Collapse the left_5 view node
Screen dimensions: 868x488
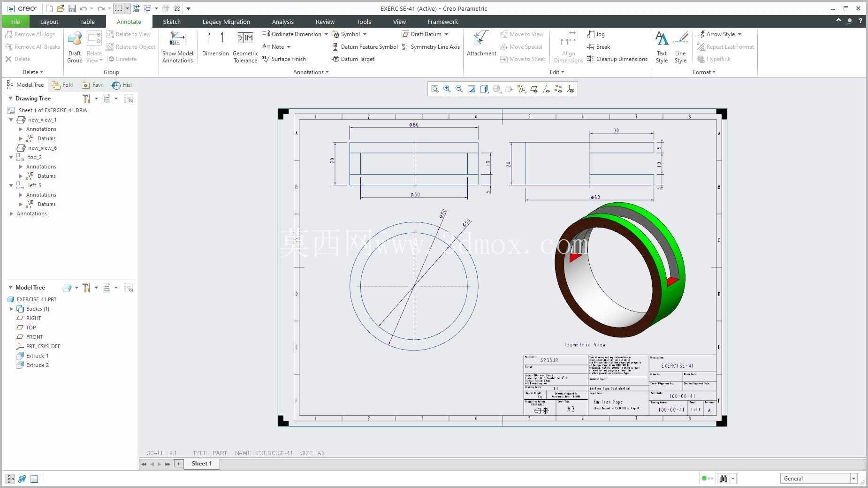[x=11, y=185]
